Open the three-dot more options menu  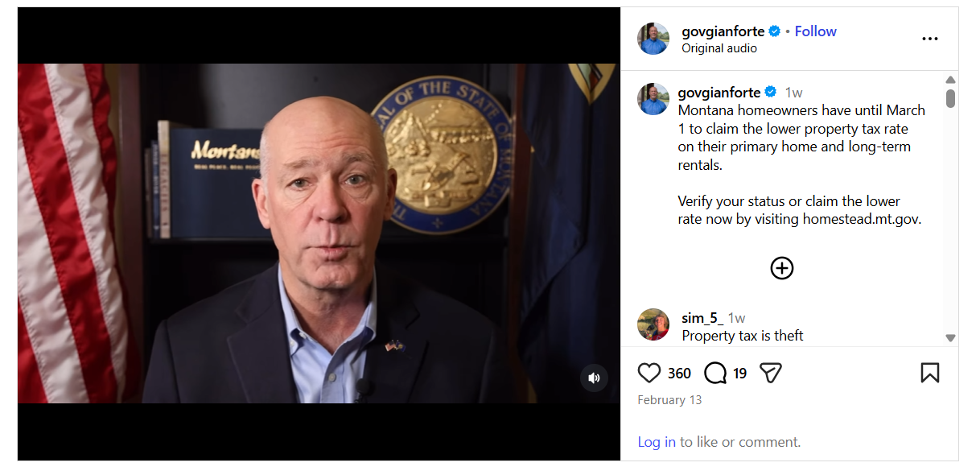[x=930, y=39]
